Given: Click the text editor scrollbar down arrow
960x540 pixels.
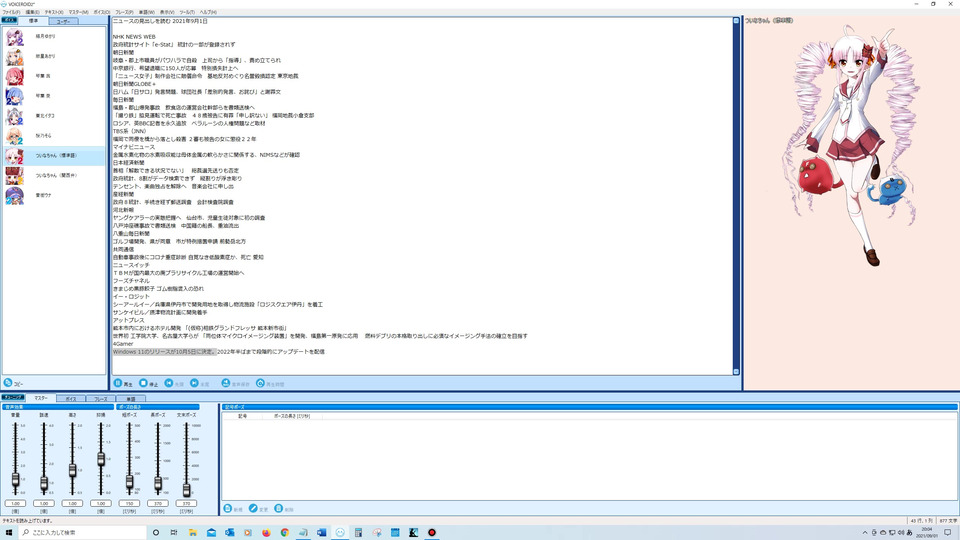Looking at the screenshot, I should (x=736, y=372).
